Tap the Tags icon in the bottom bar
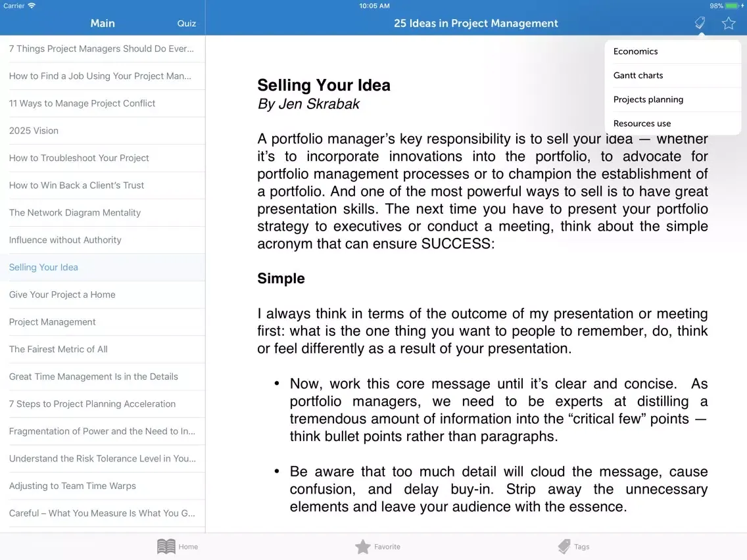This screenshot has width=747, height=560. (564, 546)
